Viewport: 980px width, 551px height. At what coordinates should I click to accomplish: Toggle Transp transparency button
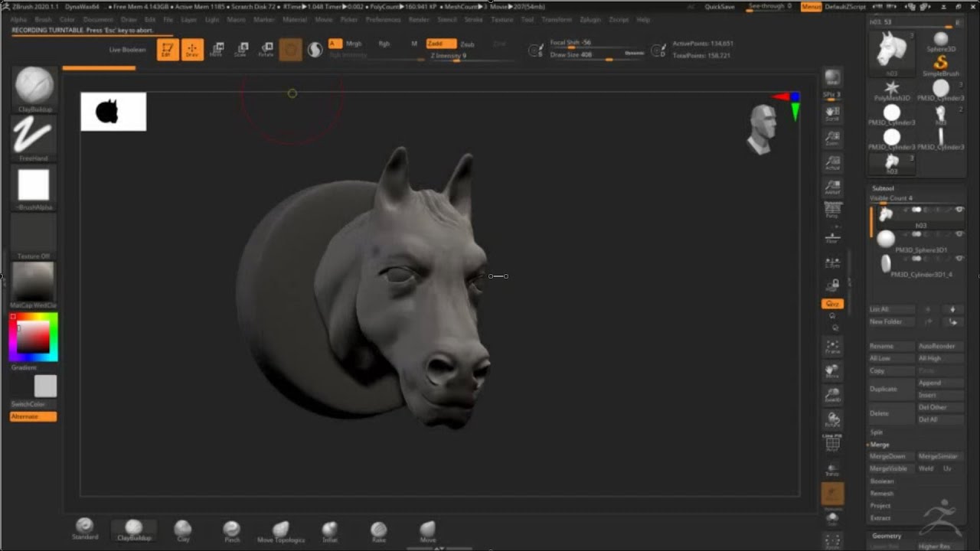pos(832,470)
